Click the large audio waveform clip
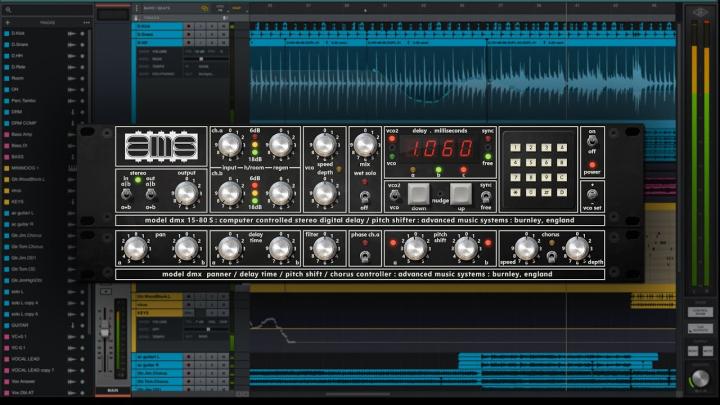720x405 pixels. (x=462, y=81)
